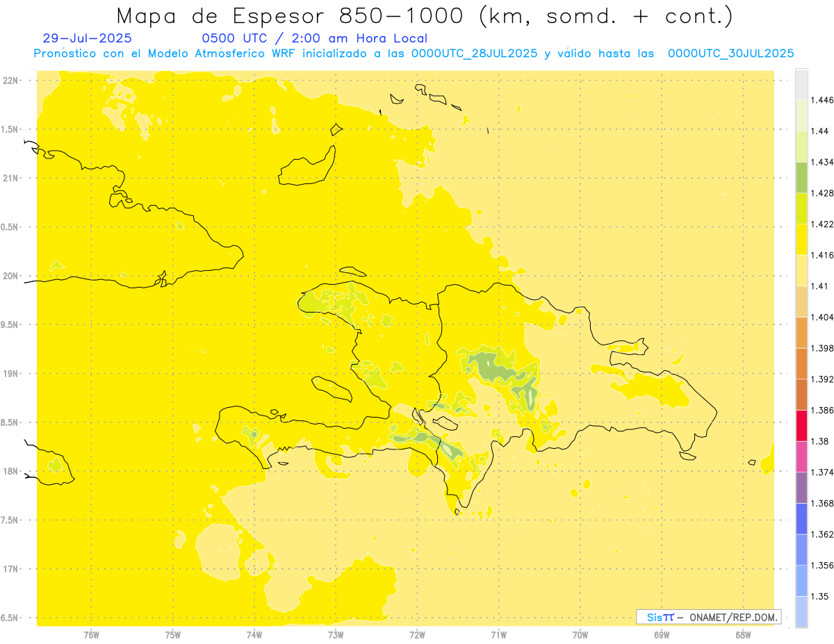Click the colorbar value '1.374'
The image size is (834, 644).
[822, 472]
